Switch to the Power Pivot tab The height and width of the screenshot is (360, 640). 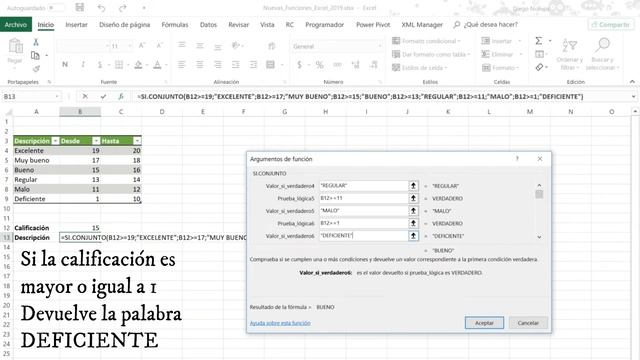[373, 25]
